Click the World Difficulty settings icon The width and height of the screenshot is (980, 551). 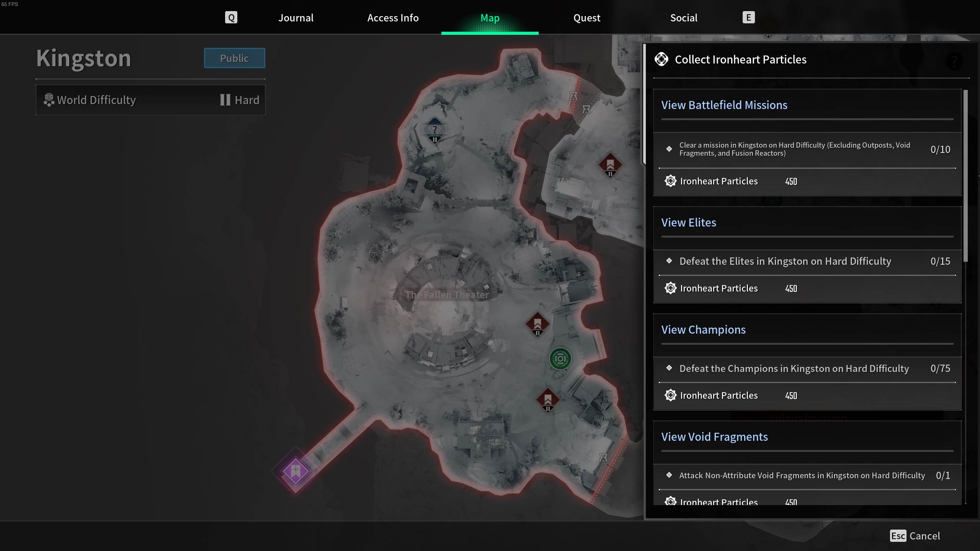click(49, 99)
